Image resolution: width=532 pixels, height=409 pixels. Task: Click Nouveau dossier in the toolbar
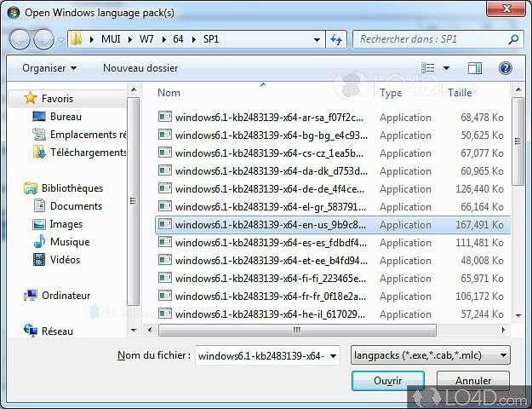coord(140,68)
